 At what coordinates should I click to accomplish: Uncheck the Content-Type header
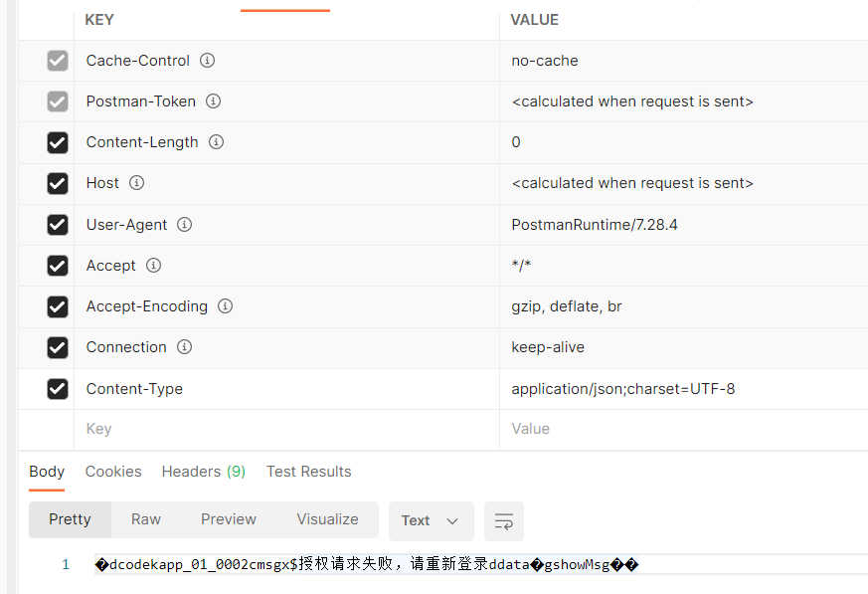tap(58, 388)
